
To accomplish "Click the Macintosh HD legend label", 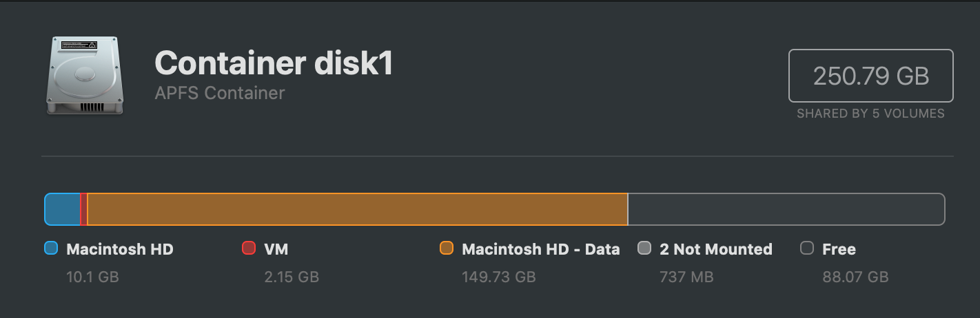I will tap(120, 249).
